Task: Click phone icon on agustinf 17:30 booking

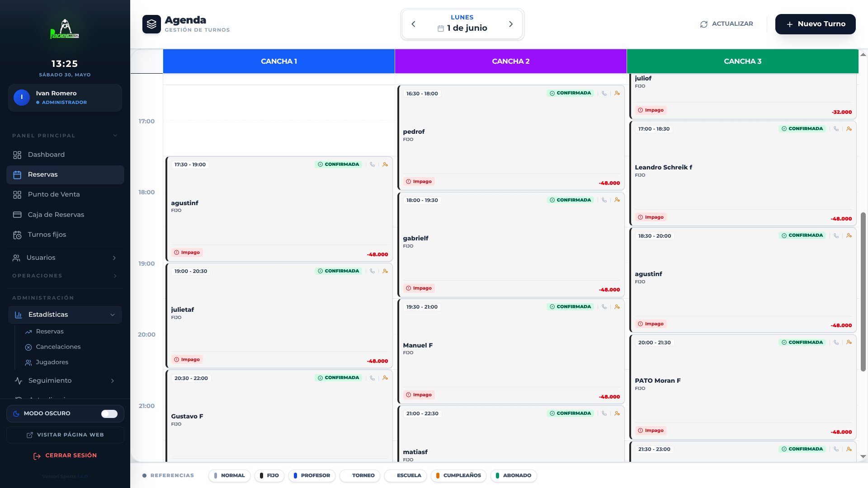Action: (x=372, y=164)
